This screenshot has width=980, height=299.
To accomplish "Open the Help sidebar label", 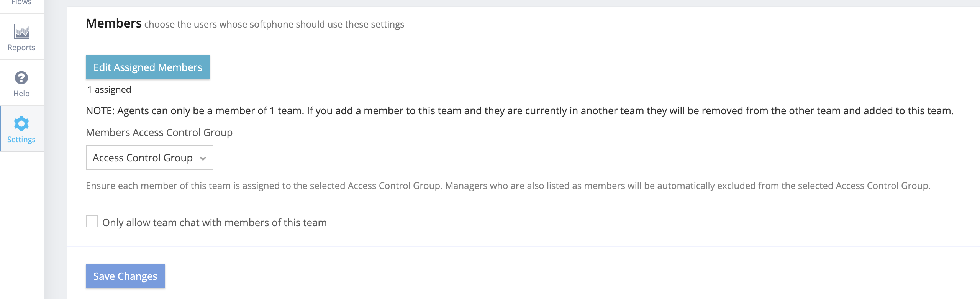I will (21, 94).
